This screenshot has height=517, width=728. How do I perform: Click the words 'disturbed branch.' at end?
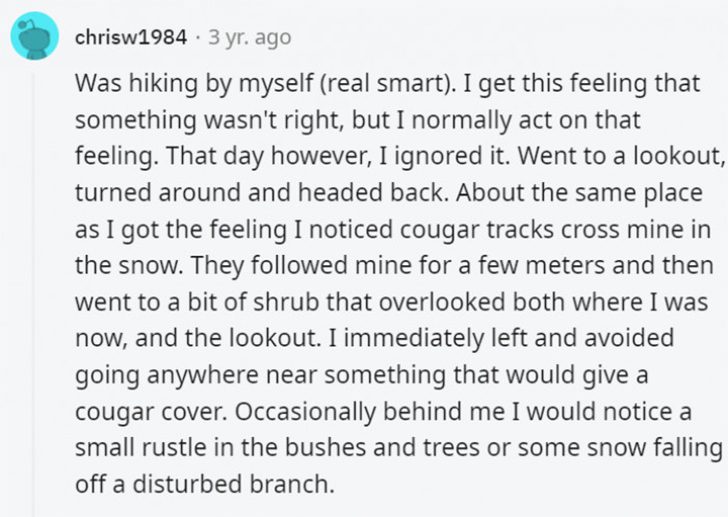point(233,484)
